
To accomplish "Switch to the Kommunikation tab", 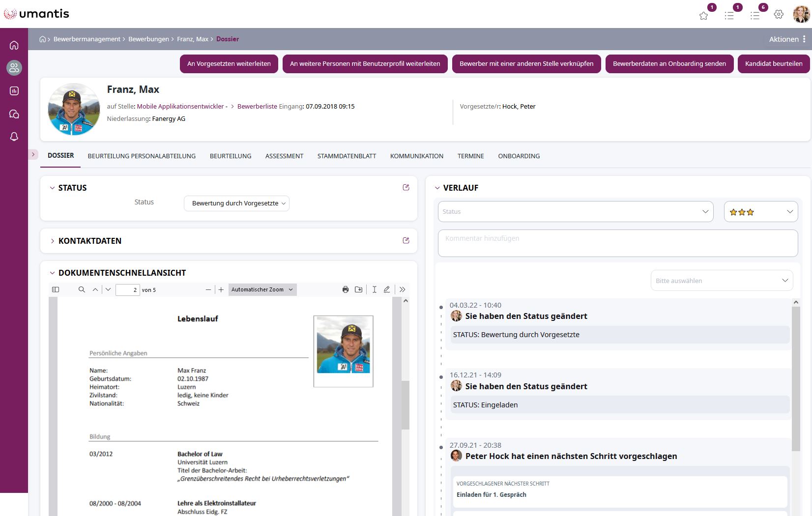I will 416,156.
